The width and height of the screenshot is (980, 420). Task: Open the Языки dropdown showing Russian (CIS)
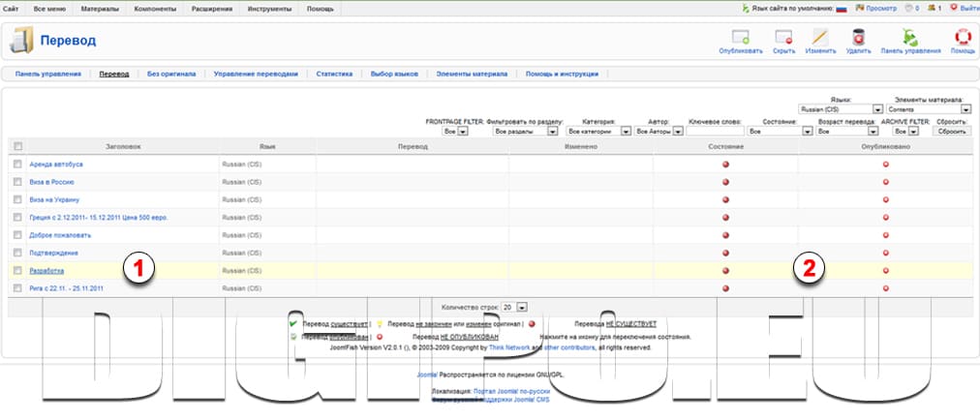(x=841, y=109)
